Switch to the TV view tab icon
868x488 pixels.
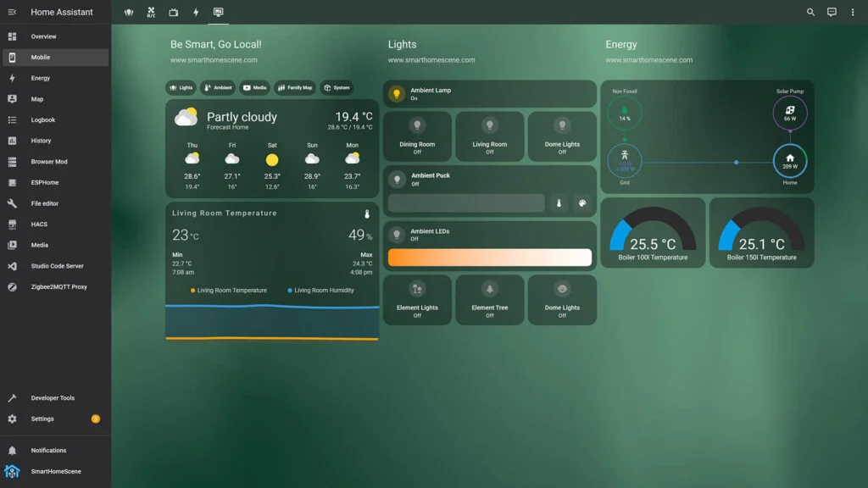[174, 13]
